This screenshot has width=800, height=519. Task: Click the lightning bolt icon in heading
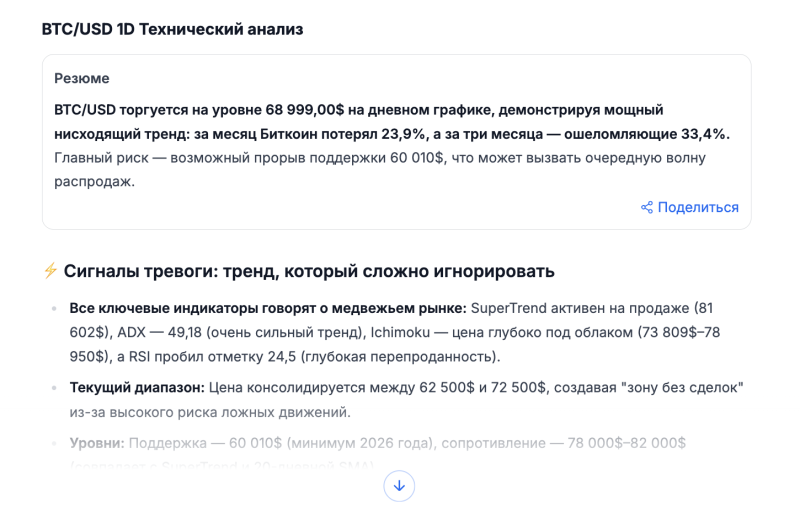50,271
